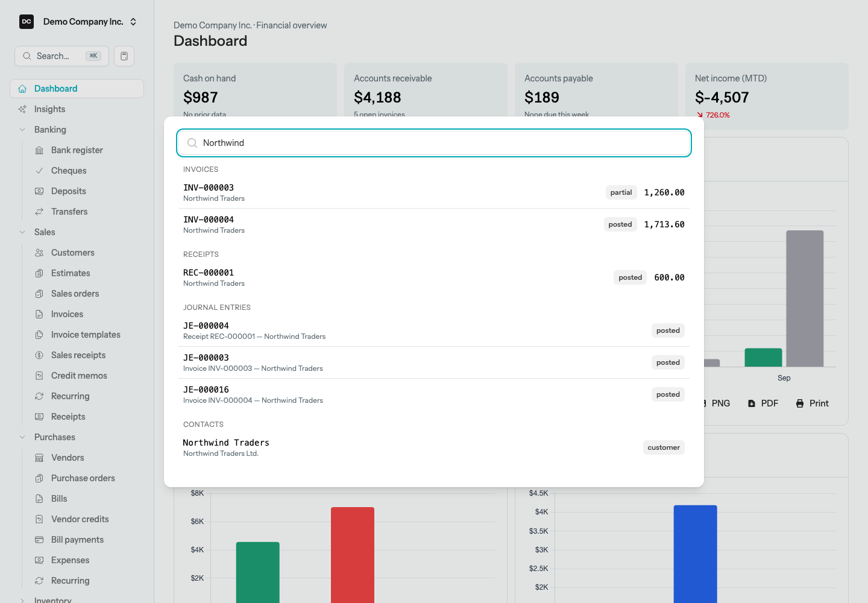Open the Customers page
Viewport: 868px width, 603px height.
click(85, 253)
